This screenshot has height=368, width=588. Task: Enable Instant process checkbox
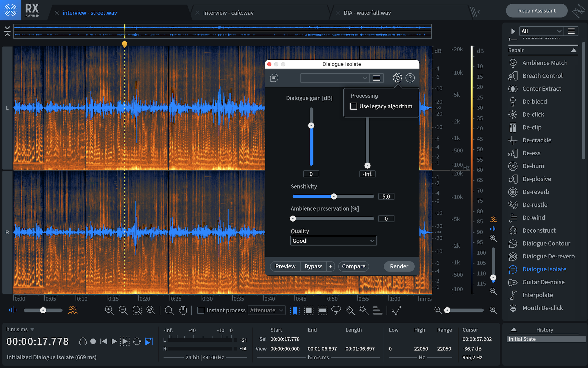[201, 310]
